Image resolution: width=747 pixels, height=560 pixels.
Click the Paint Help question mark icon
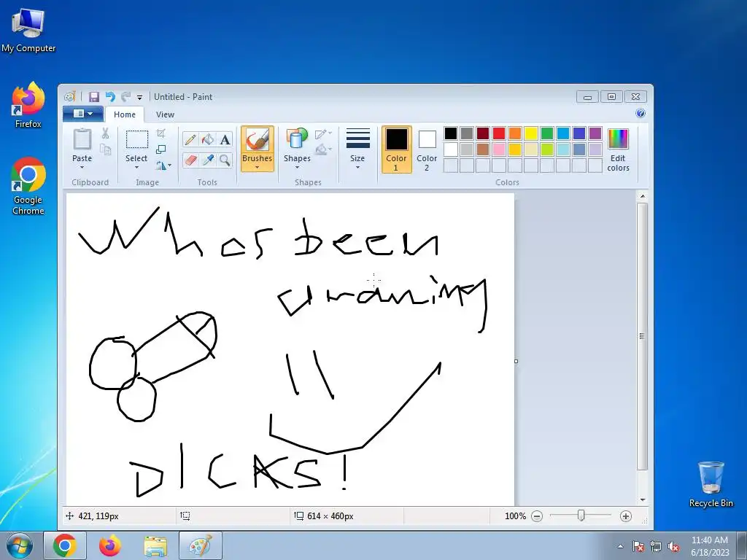[640, 113]
